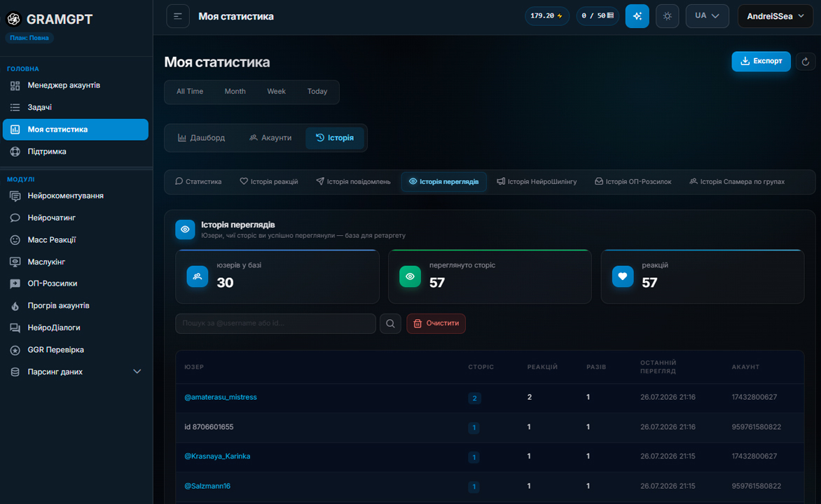Image resolution: width=821 pixels, height=504 pixels.
Task: Click the Прогрів акаунтів flame icon
Action: 15,306
